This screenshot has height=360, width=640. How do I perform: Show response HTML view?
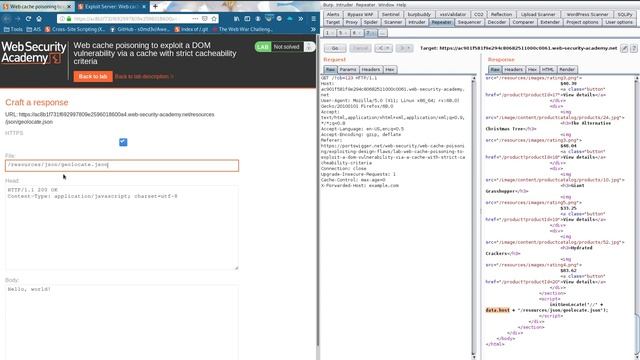(x=548, y=69)
